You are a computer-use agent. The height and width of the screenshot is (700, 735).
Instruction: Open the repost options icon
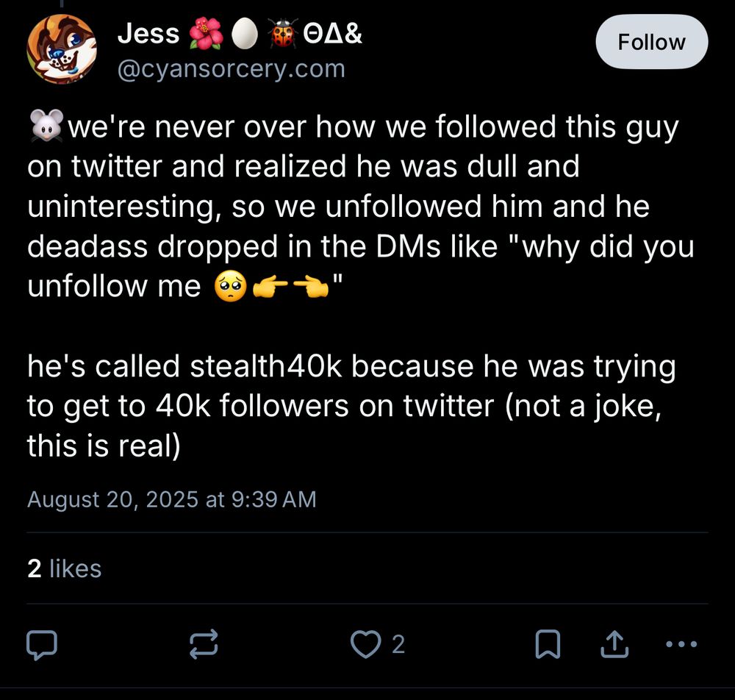tap(204, 645)
